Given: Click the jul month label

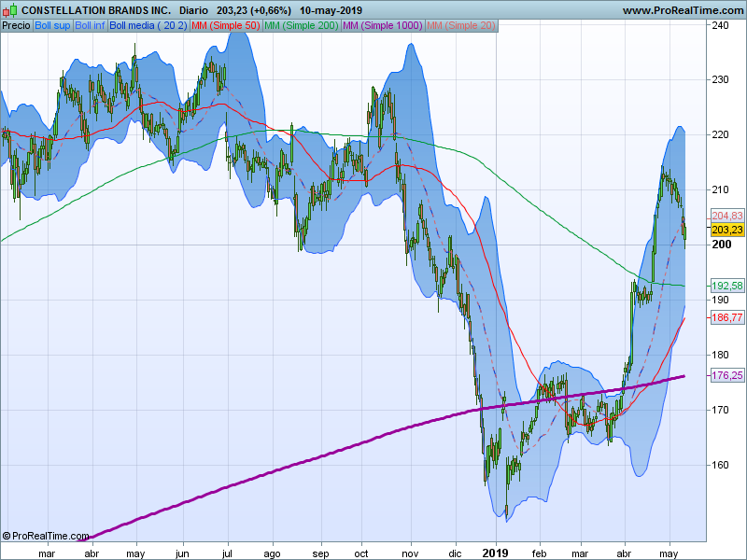Looking at the screenshot, I should coord(227,553).
